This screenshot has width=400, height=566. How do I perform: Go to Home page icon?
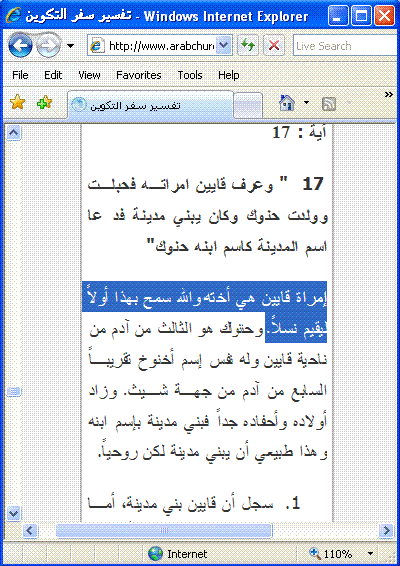tap(287, 104)
